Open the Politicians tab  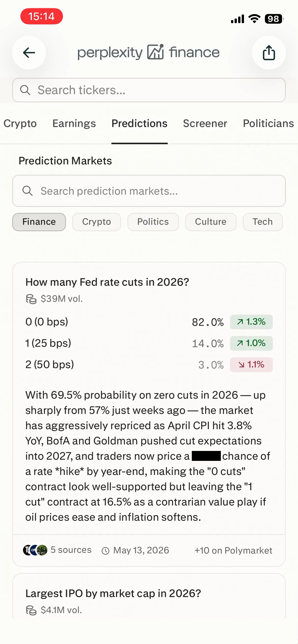pyautogui.click(x=268, y=123)
